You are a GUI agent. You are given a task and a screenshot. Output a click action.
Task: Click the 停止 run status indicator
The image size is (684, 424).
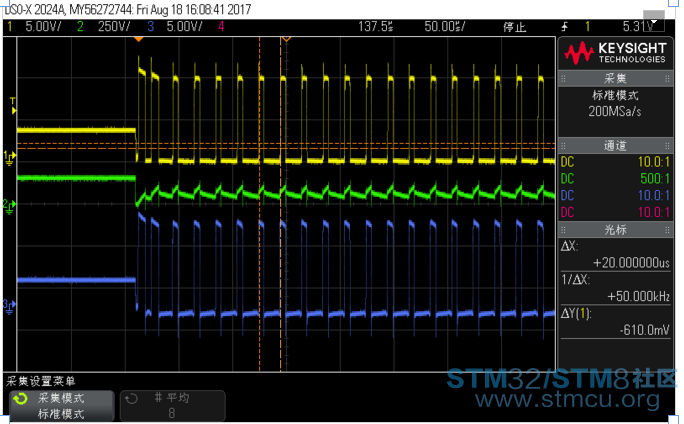514,27
